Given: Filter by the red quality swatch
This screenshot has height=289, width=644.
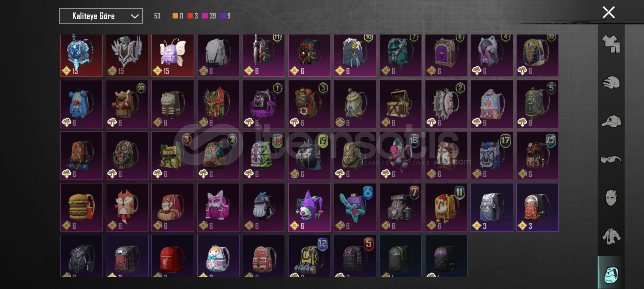Looking at the screenshot, I should click(x=190, y=16).
